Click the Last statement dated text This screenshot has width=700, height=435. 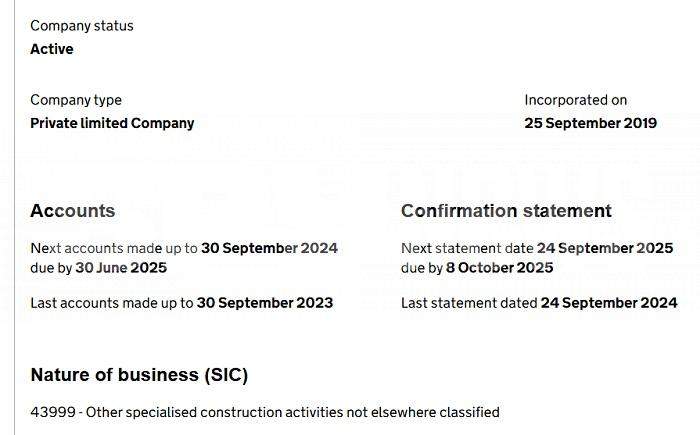469,303
